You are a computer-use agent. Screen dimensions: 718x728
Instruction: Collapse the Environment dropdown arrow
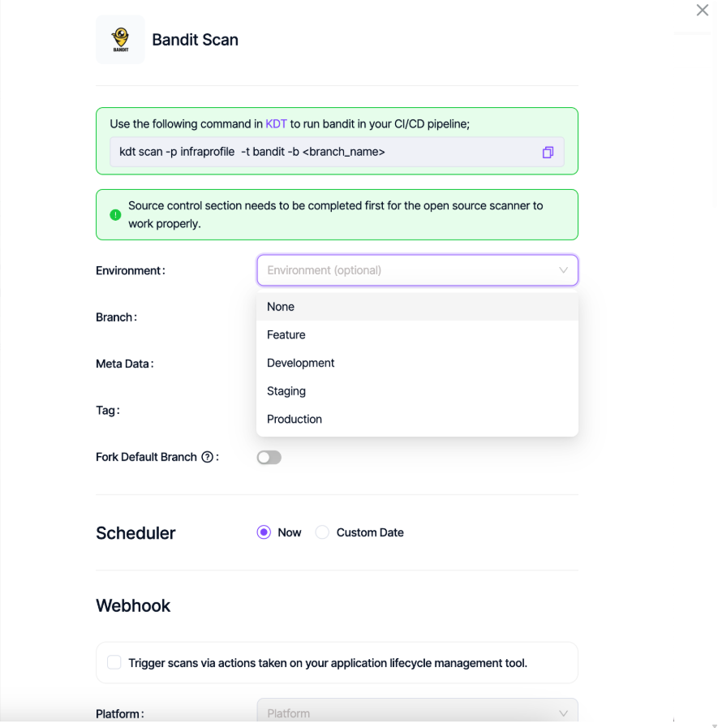tap(563, 270)
